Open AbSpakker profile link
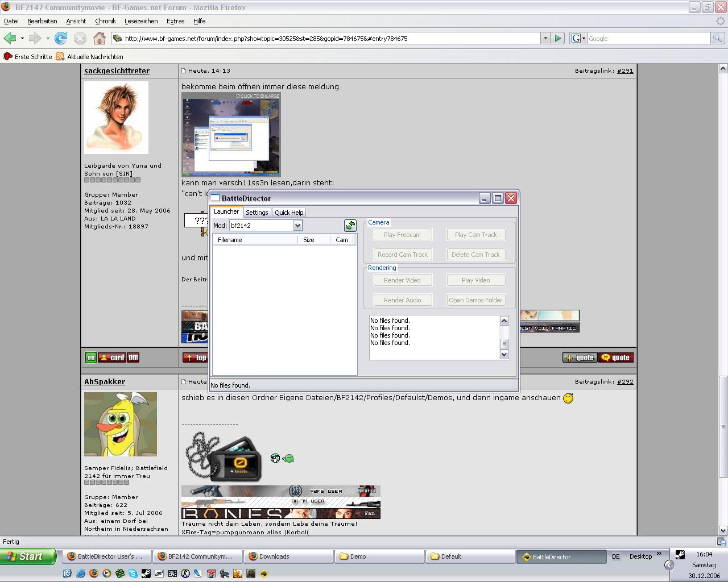This screenshot has height=582, width=728. [x=105, y=382]
